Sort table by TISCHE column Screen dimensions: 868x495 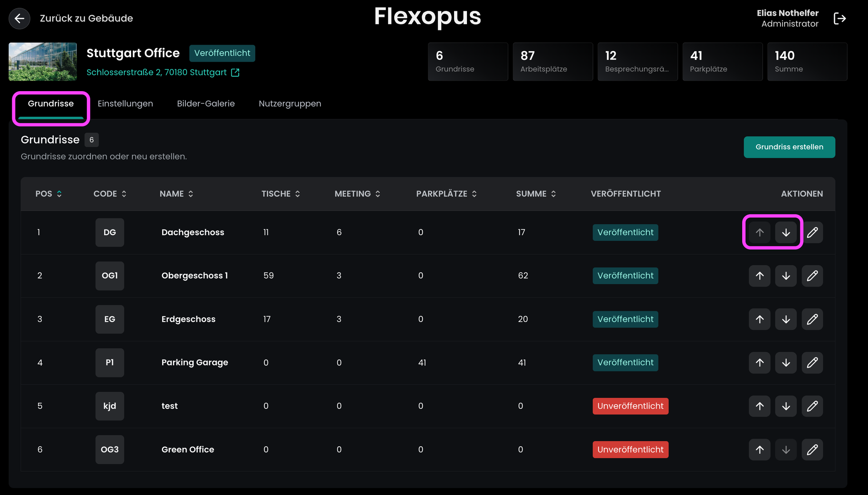(x=280, y=194)
